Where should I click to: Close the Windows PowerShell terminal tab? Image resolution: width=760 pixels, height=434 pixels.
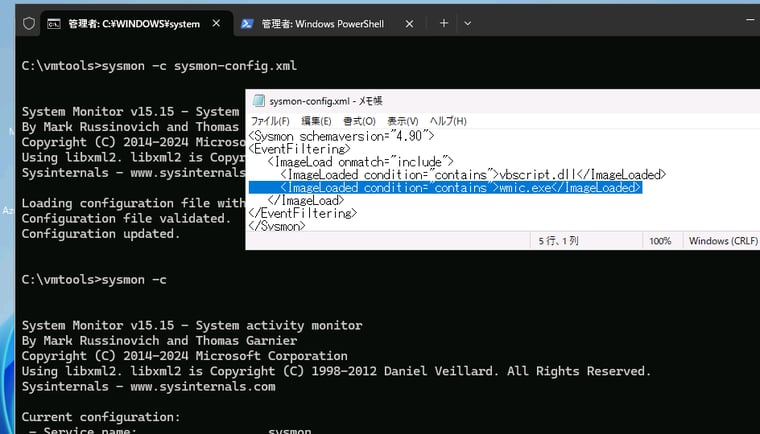click(410, 24)
